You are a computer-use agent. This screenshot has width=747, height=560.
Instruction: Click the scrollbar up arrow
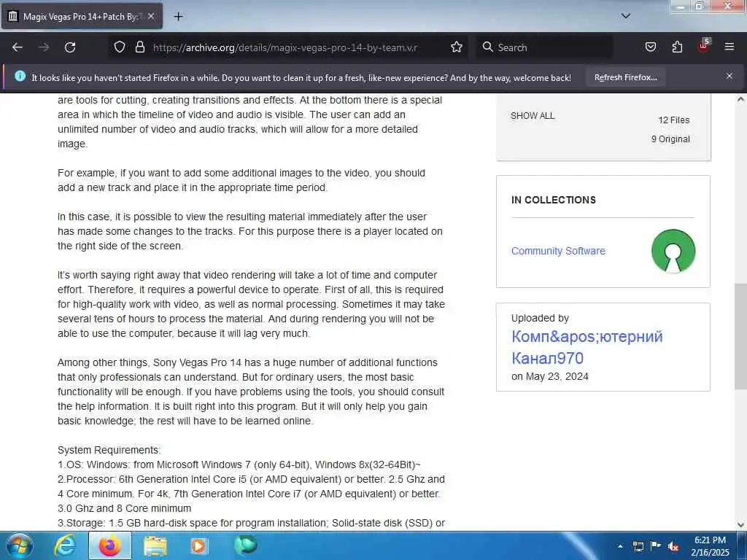(x=741, y=99)
